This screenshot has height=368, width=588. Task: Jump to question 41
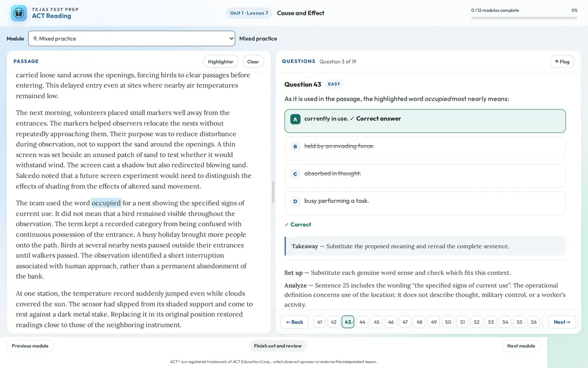(x=320, y=322)
